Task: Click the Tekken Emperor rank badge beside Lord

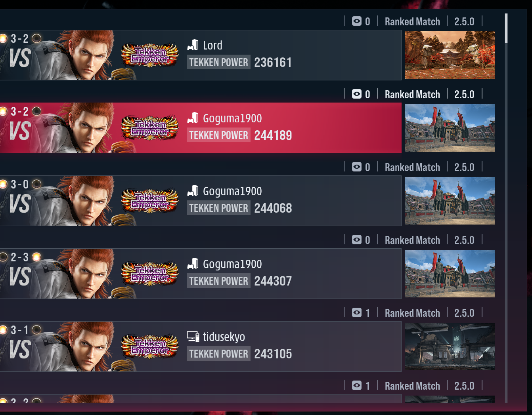Action: pyautogui.click(x=150, y=55)
